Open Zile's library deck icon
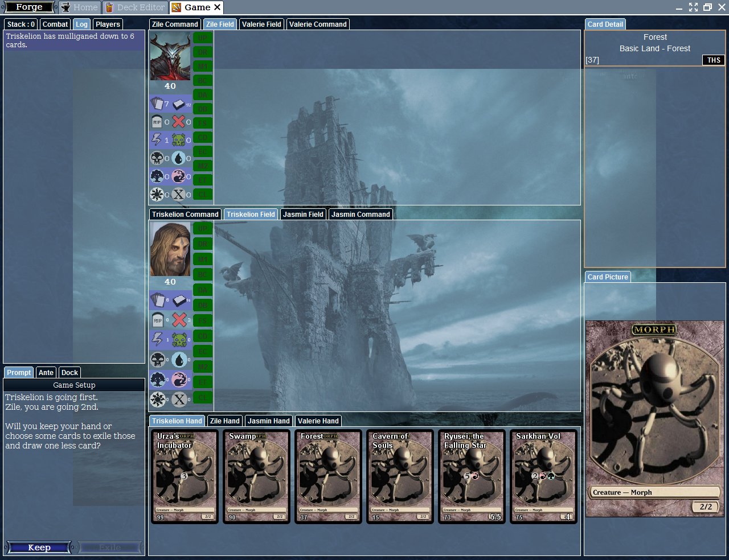Screen dimensions: 729x560 click(x=179, y=104)
